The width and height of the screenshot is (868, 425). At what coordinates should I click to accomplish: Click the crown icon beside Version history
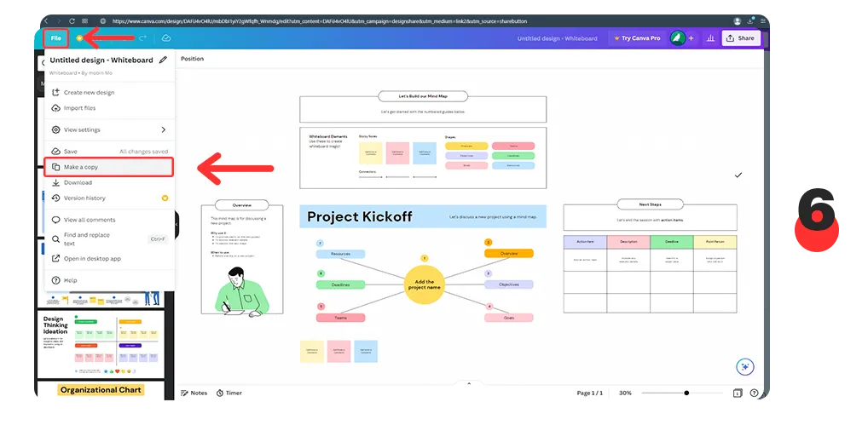[x=165, y=198]
